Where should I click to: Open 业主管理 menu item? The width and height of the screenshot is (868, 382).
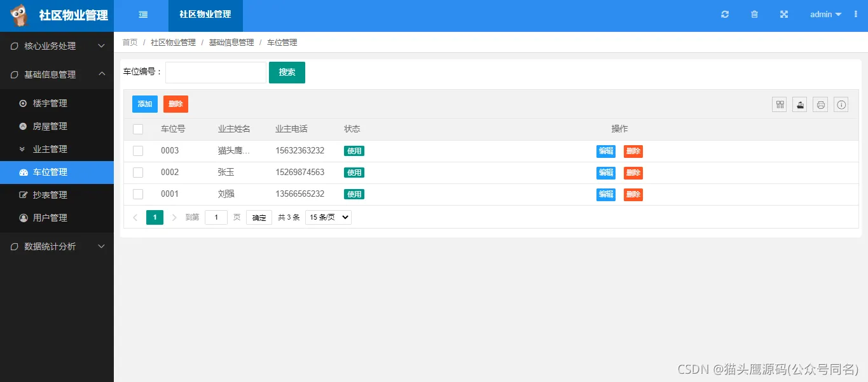pos(57,149)
